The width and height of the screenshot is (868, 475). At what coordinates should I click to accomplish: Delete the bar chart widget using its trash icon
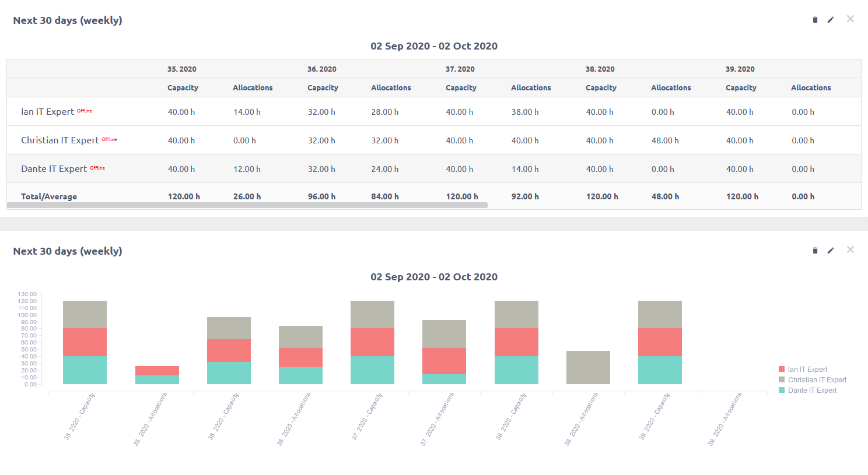click(x=815, y=251)
